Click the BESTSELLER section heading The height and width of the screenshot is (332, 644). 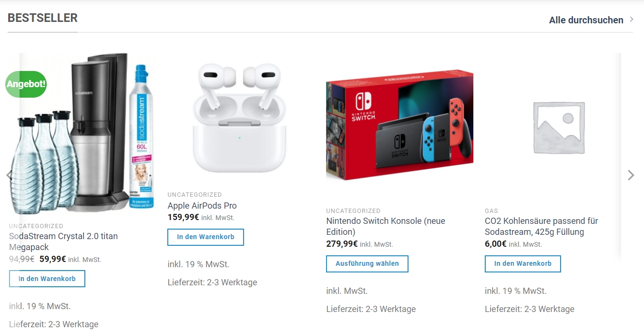[42, 18]
